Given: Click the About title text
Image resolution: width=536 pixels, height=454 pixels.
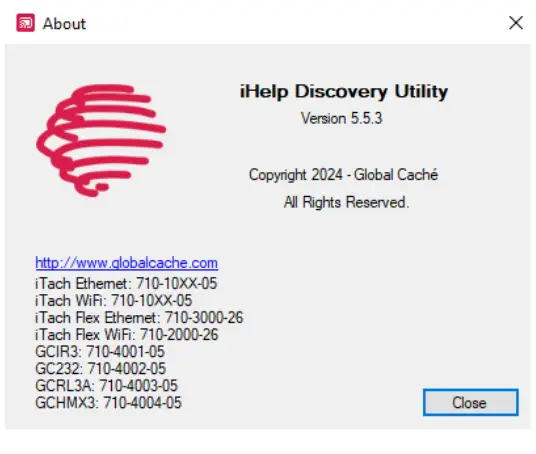Looking at the screenshot, I should tap(64, 24).
